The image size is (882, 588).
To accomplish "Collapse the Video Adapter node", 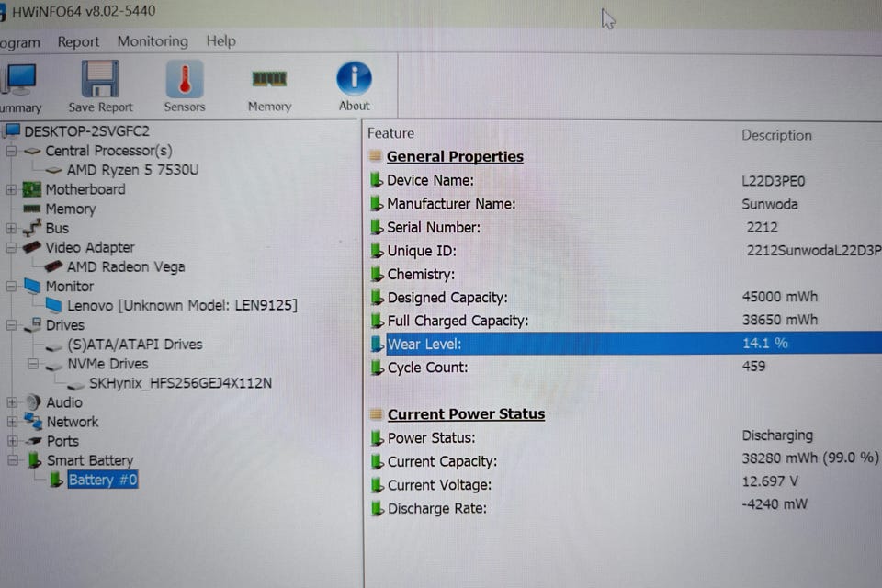I will pyautogui.click(x=11, y=247).
